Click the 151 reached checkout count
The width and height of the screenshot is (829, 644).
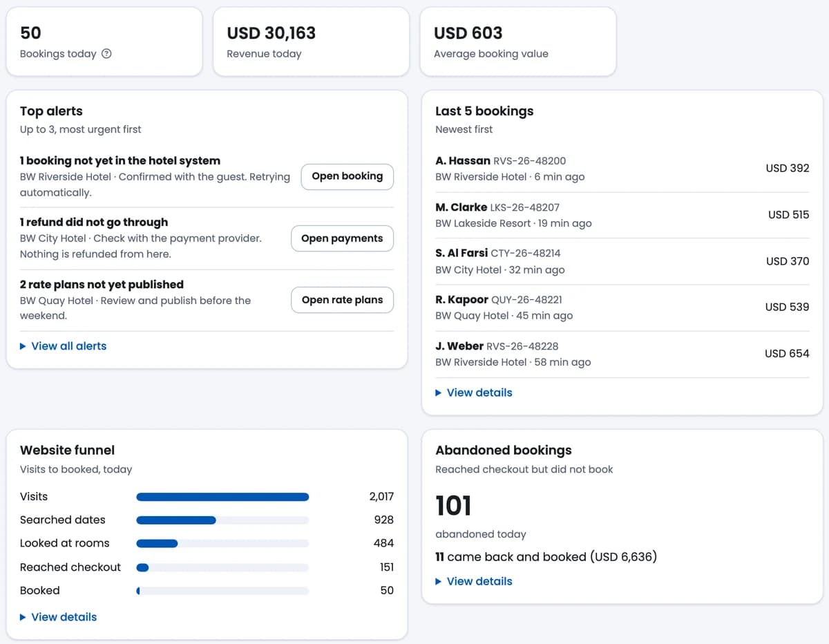(x=387, y=567)
